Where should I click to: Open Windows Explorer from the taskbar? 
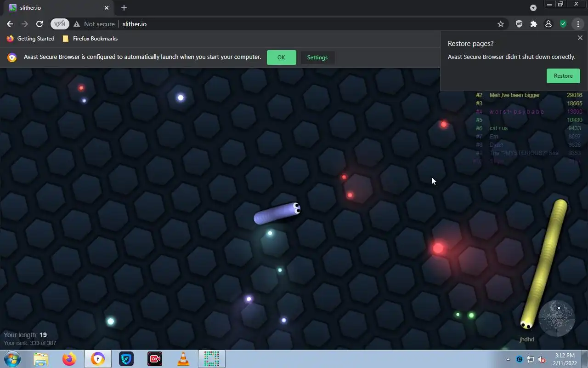point(41,359)
